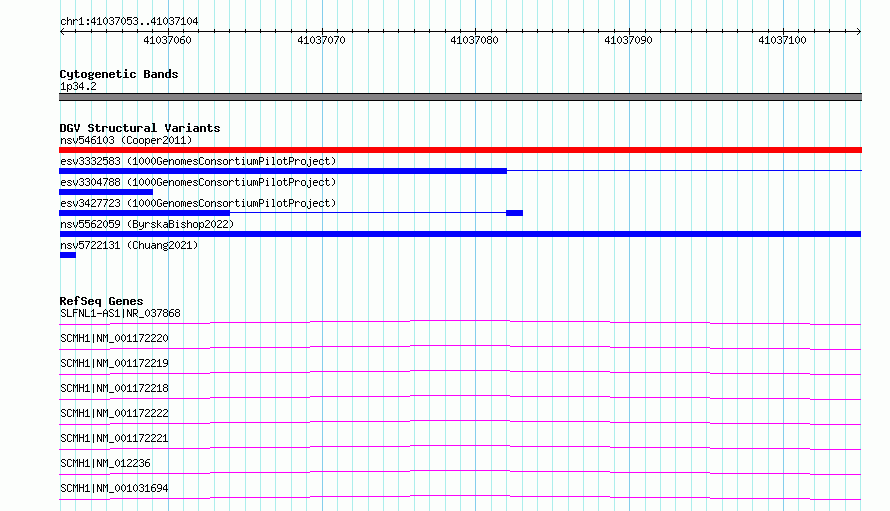
Task: Open gene SCMH1|NM_012236 label
Action: 105,463
